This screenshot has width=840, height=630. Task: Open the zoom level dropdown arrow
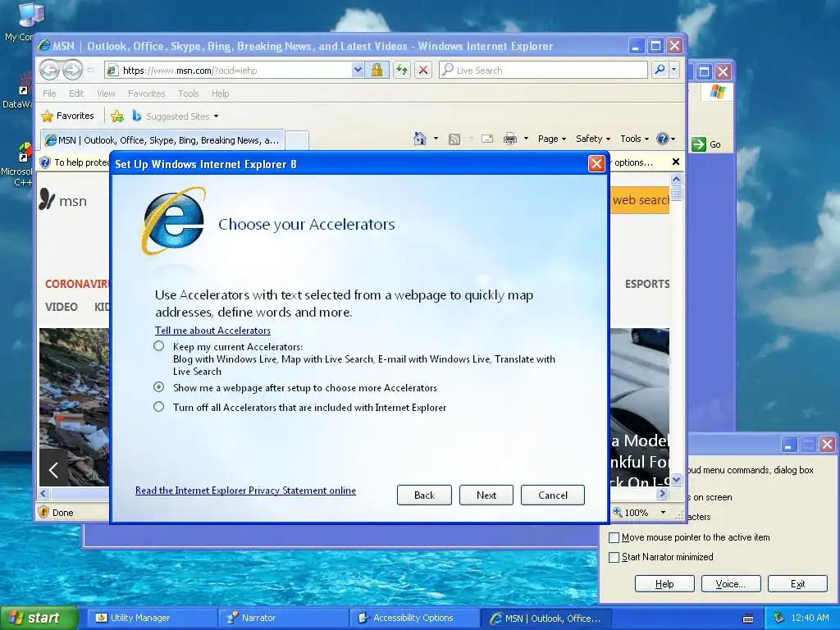point(663,512)
